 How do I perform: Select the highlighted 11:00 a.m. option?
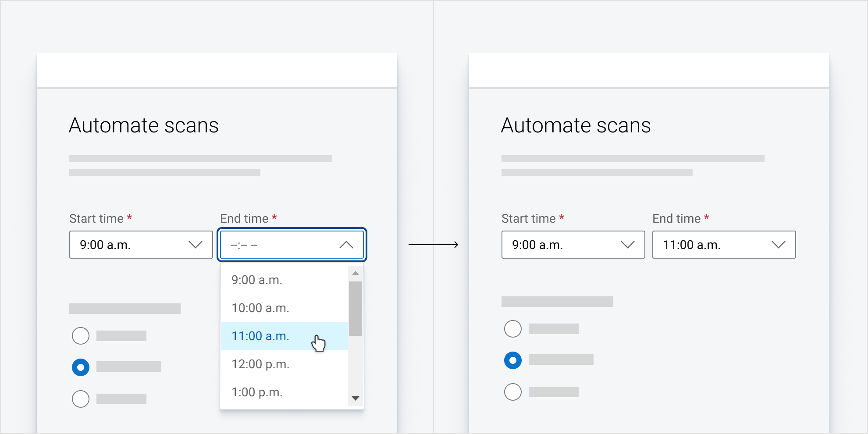coord(260,336)
